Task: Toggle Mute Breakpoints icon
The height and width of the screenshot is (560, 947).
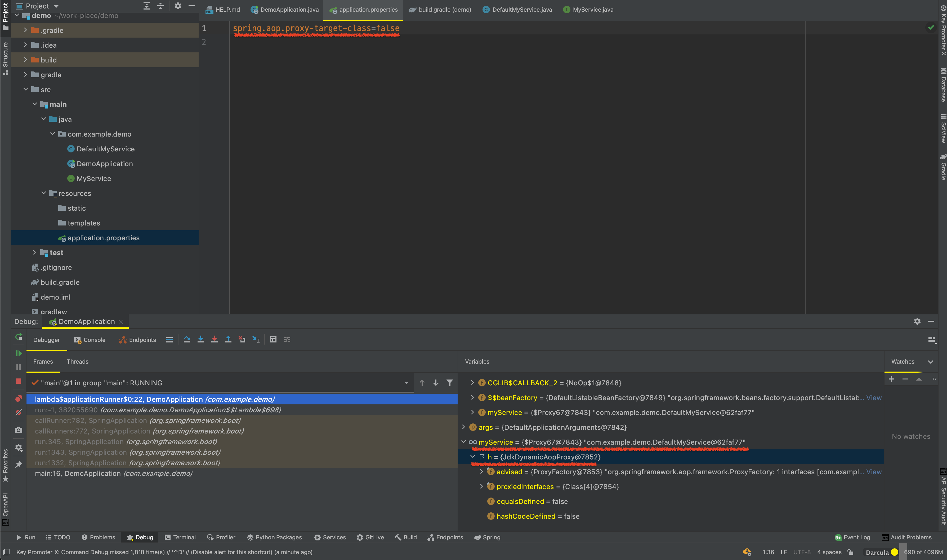Action: tap(18, 412)
